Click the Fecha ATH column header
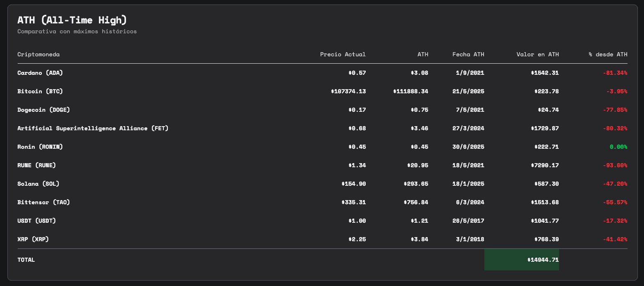The height and width of the screenshot is (286, 644). click(x=468, y=54)
